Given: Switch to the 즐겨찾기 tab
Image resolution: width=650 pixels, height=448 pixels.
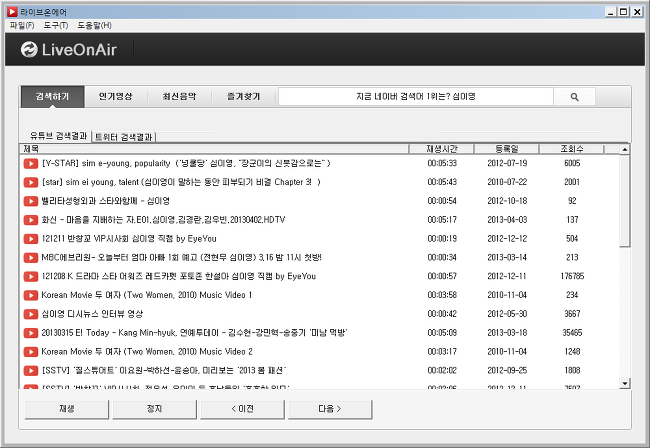Looking at the screenshot, I should [x=243, y=97].
